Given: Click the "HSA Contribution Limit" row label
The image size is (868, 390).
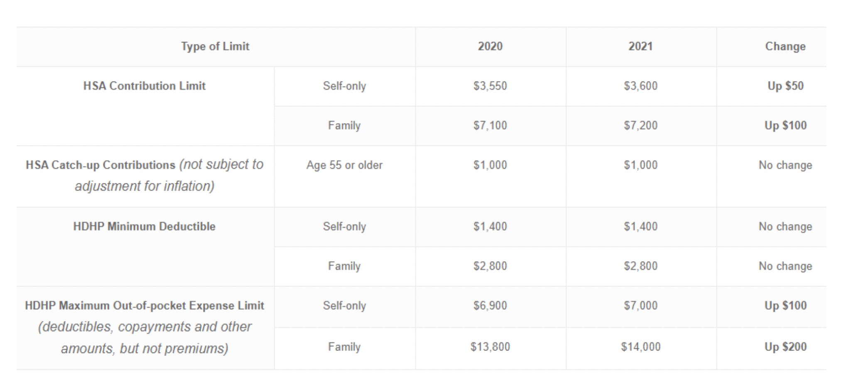Looking at the screenshot, I should 145,86.
